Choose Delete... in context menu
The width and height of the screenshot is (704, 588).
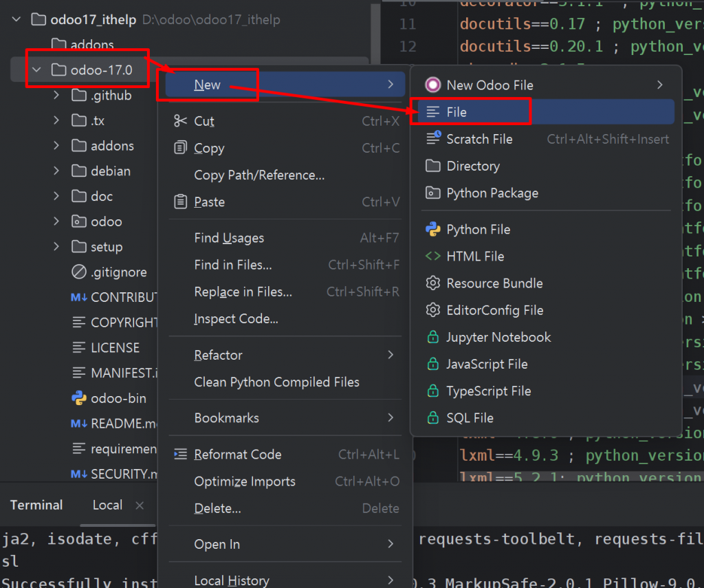click(x=285, y=508)
